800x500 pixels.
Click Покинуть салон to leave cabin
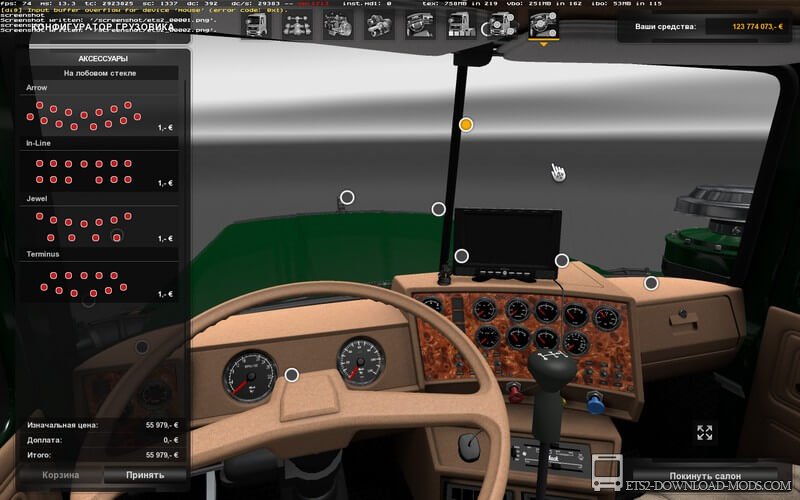pyautogui.click(x=705, y=476)
